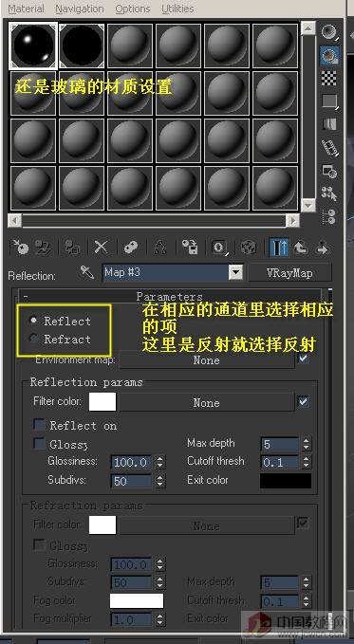The height and width of the screenshot is (644, 354).
Task: Toggle the highlighted Show End Result icon
Action: click(279, 248)
